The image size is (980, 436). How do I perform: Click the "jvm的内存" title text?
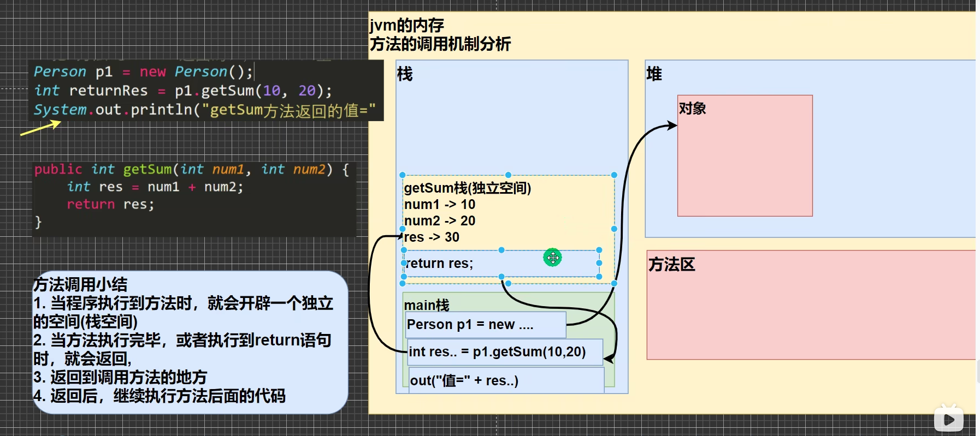click(407, 25)
